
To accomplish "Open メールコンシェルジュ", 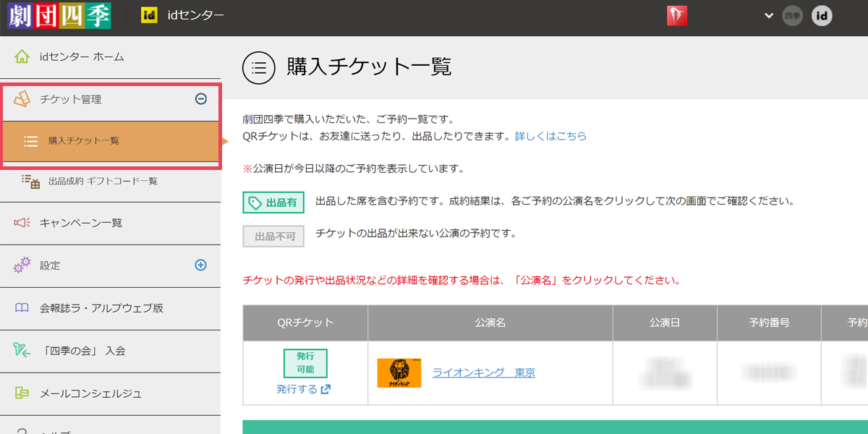I will click(90, 393).
